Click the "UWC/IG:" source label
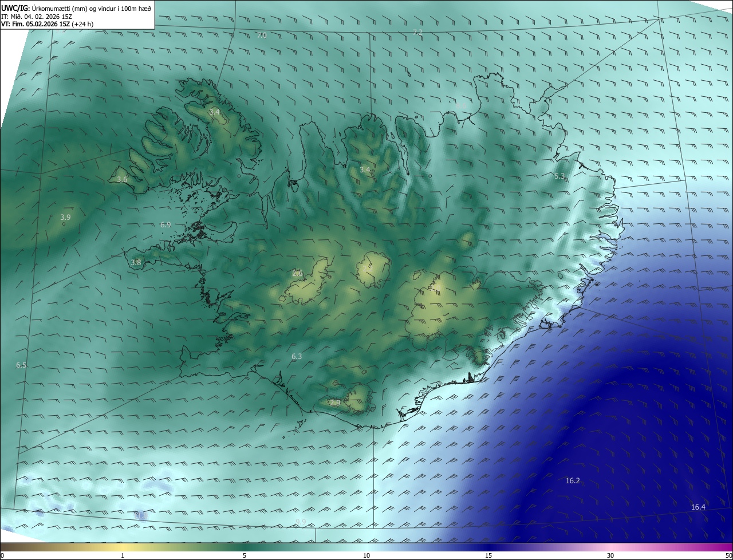 click(15, 8)
